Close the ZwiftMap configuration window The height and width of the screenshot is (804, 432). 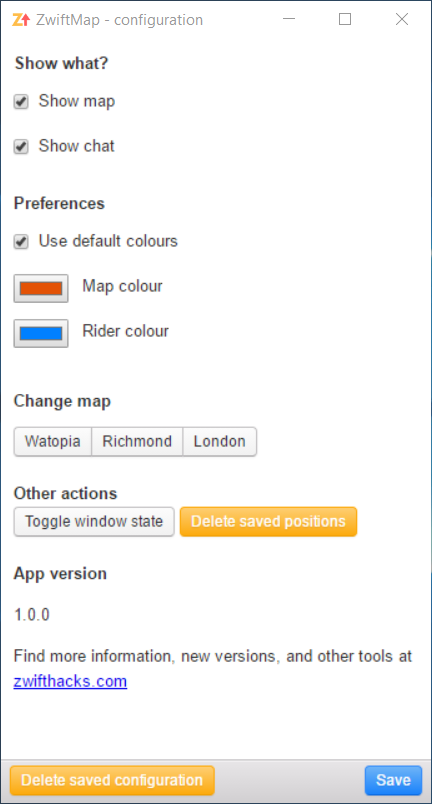pyautogui.click(x=402, y=19)
